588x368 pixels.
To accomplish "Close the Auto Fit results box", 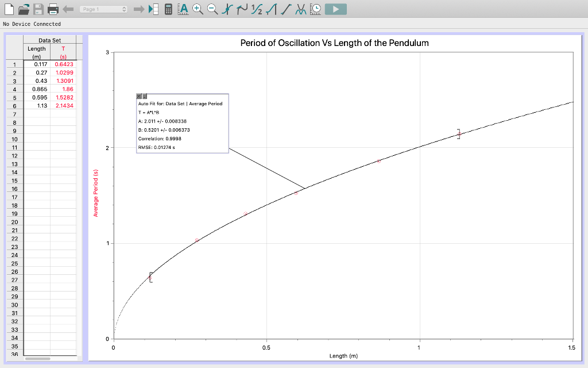I will [x=138, y=96].
